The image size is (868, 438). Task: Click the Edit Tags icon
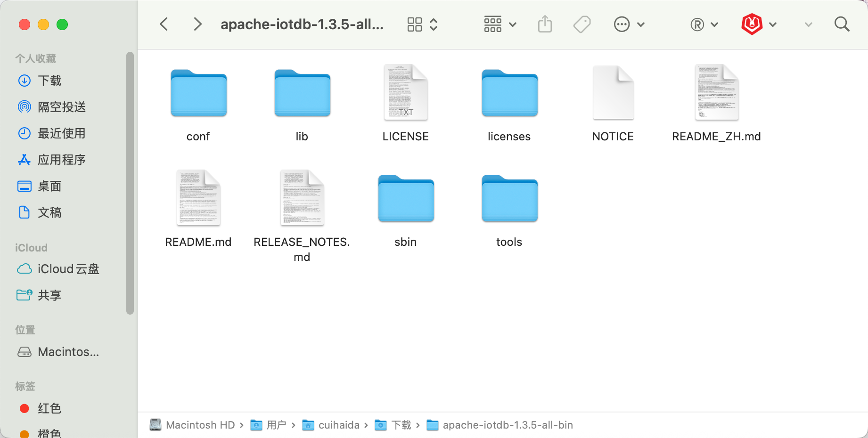tap(582, 24)
